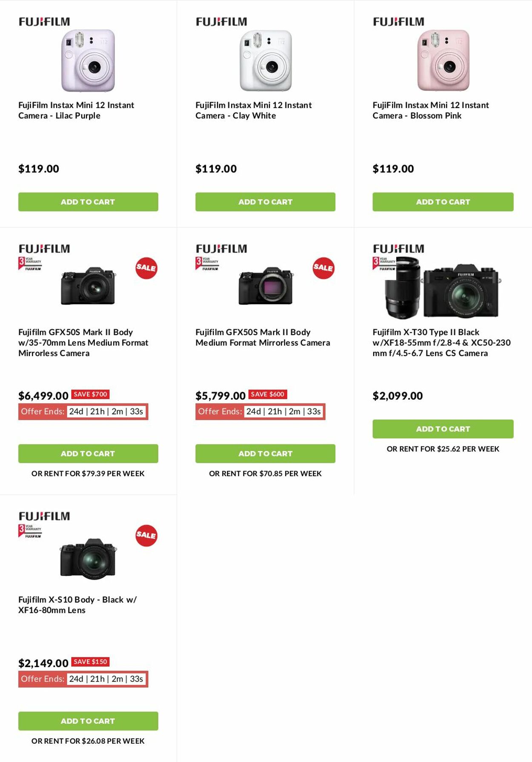
Task: Add Blossom Pink Instax Mini 12 to cart
Action: pos(443,202)
